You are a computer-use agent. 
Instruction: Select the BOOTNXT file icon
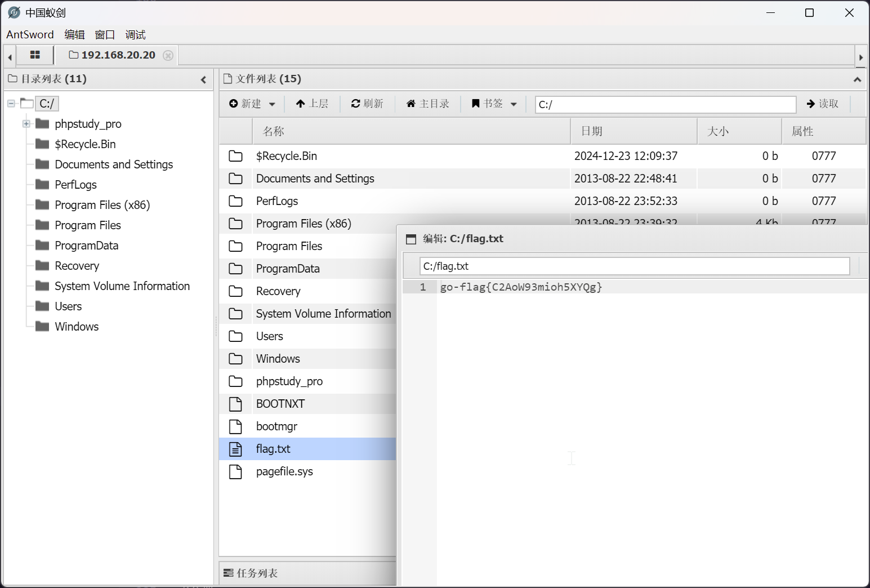pyautogui.click(x=235, y=404)
